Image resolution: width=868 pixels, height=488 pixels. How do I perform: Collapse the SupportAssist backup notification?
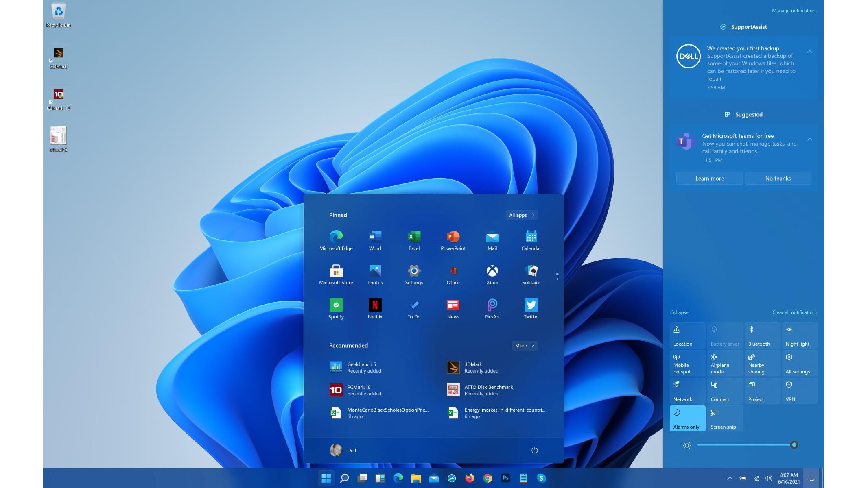tap(810, 52)
